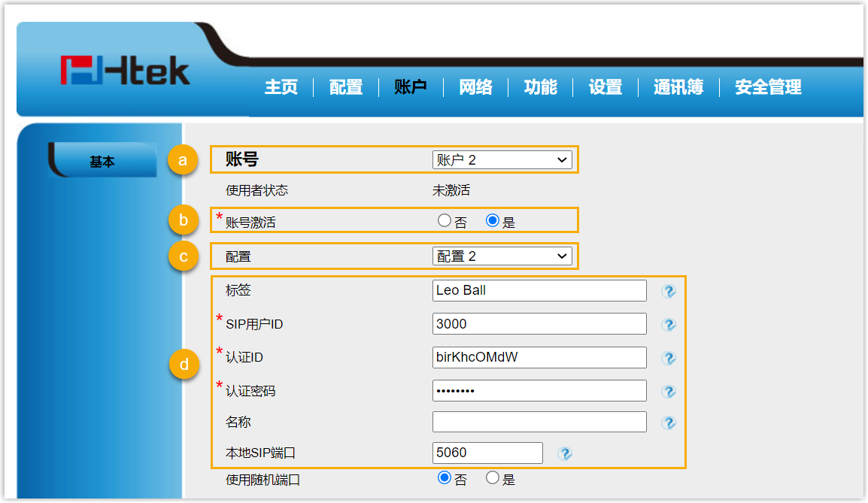Open the 主页 menu tab
Image resolution: width=868 pixels, height=503 pixels.
click(281, 87)
